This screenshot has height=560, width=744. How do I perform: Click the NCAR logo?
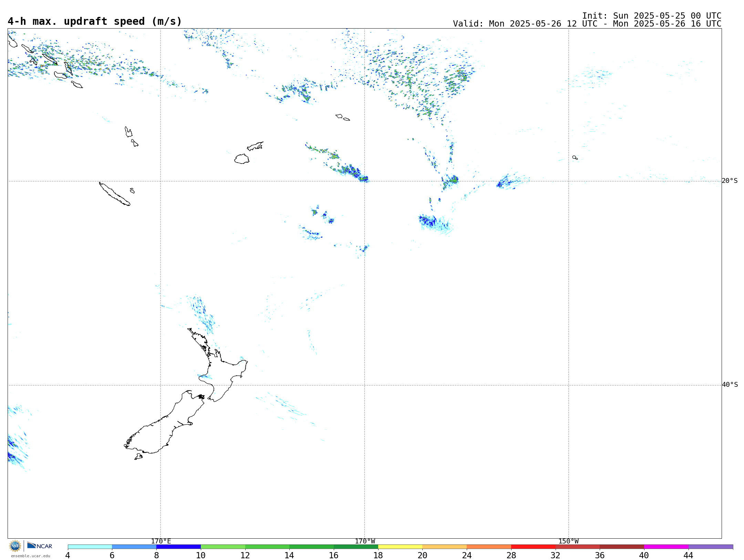(40, 546)
